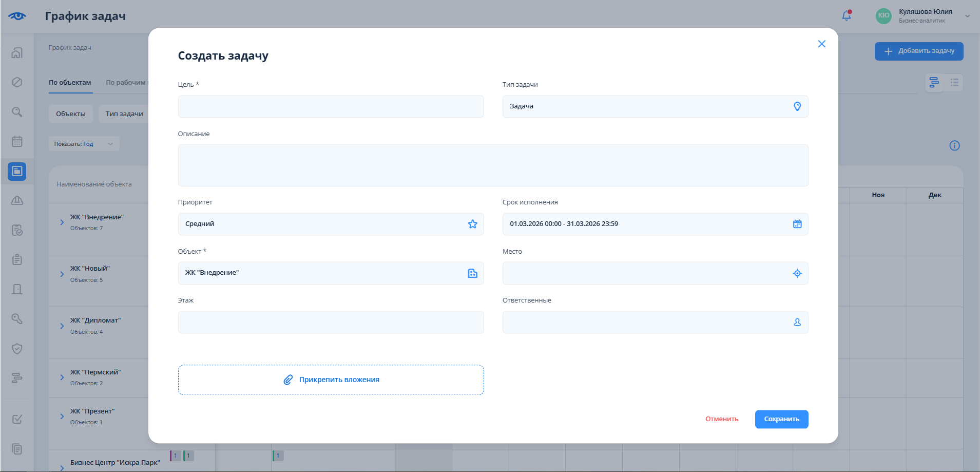Screen dimensions: 980x472
Task: Click the target icon in Место field
Action: (x=797, y=273)
